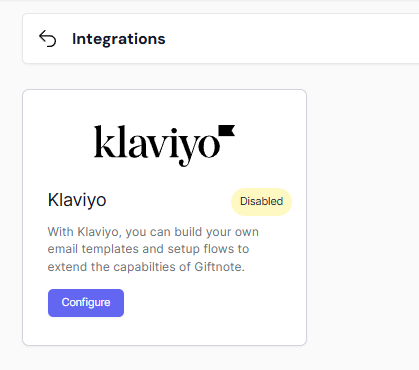Click the Disabled status badge
The width and height of the screenshot is (419, 370).
pyautogui.click(x=261, y=202)
